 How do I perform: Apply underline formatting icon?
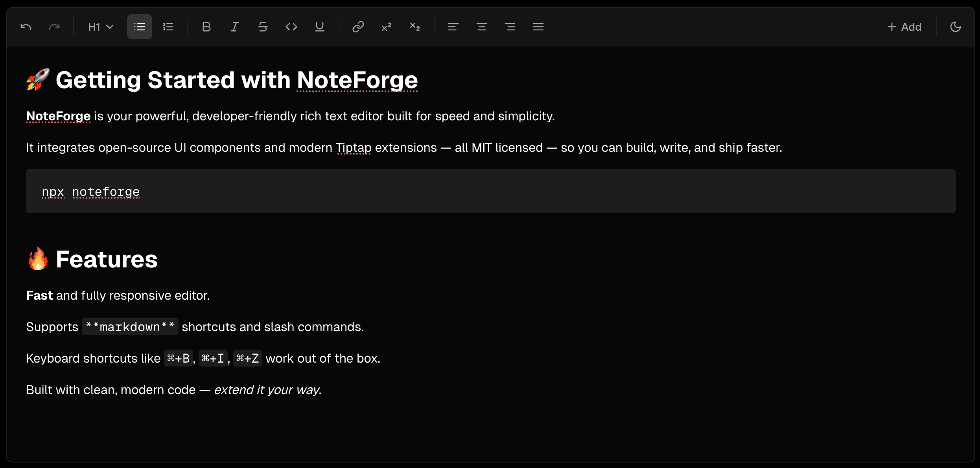(319, 27)
